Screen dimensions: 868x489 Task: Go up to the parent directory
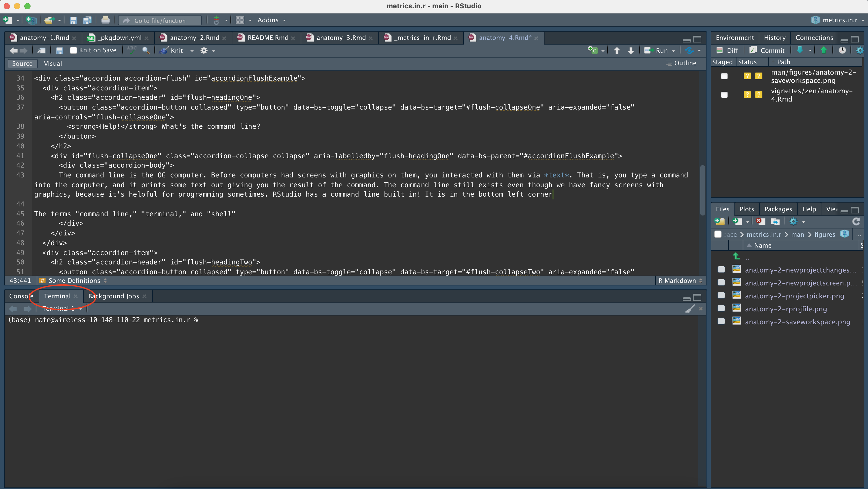click(x=737, y=257)
